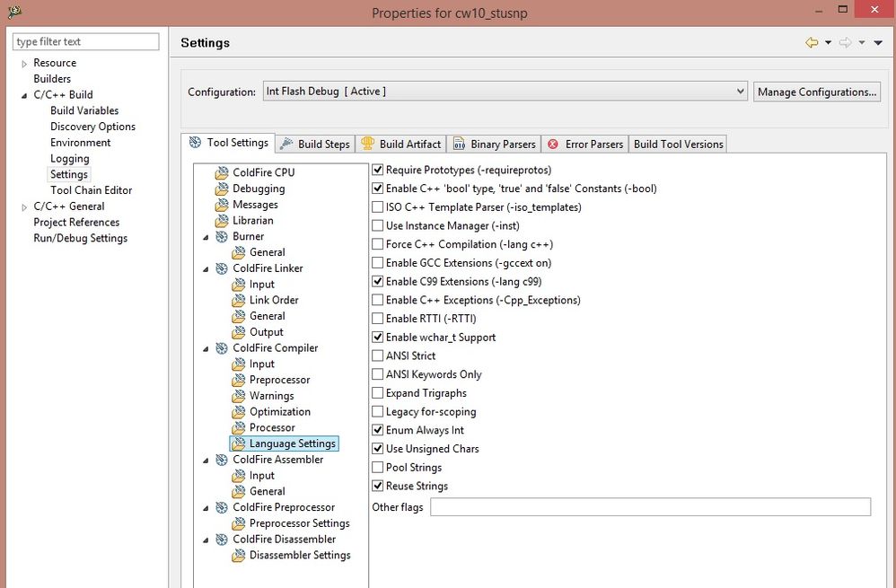Expand the Resource tree node

(x=24, y=64)
